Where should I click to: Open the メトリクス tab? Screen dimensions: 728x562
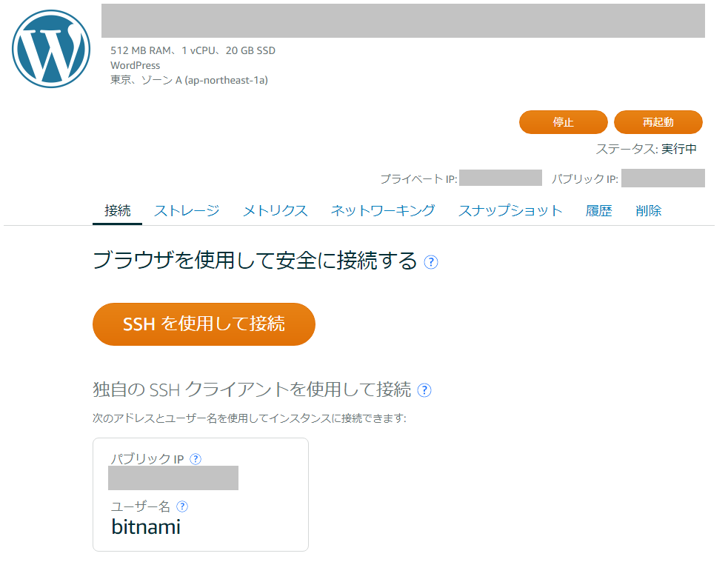click(275, 211)
